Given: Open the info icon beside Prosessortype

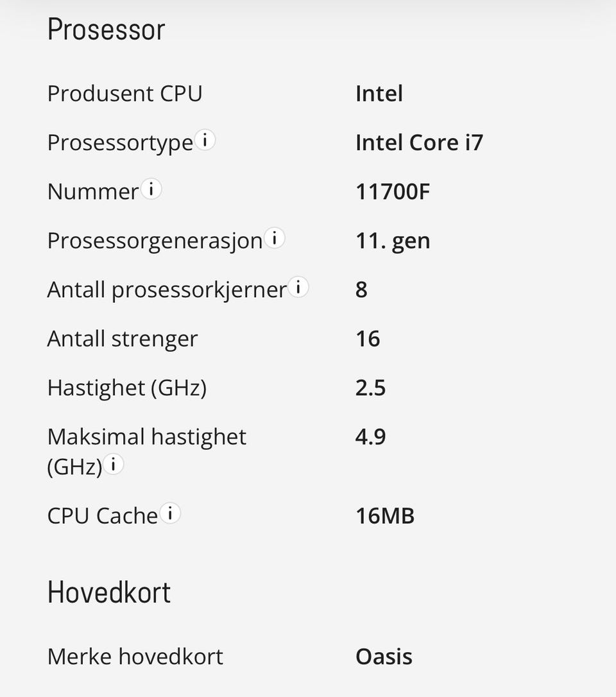Looking at the screenshot, I should (205, 141).
